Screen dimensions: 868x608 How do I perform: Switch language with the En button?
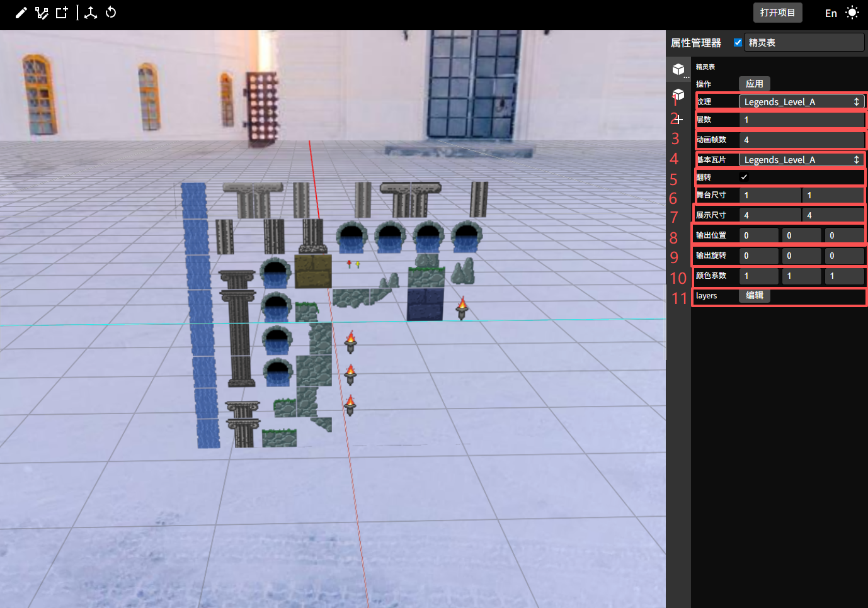tap(831, 13)
